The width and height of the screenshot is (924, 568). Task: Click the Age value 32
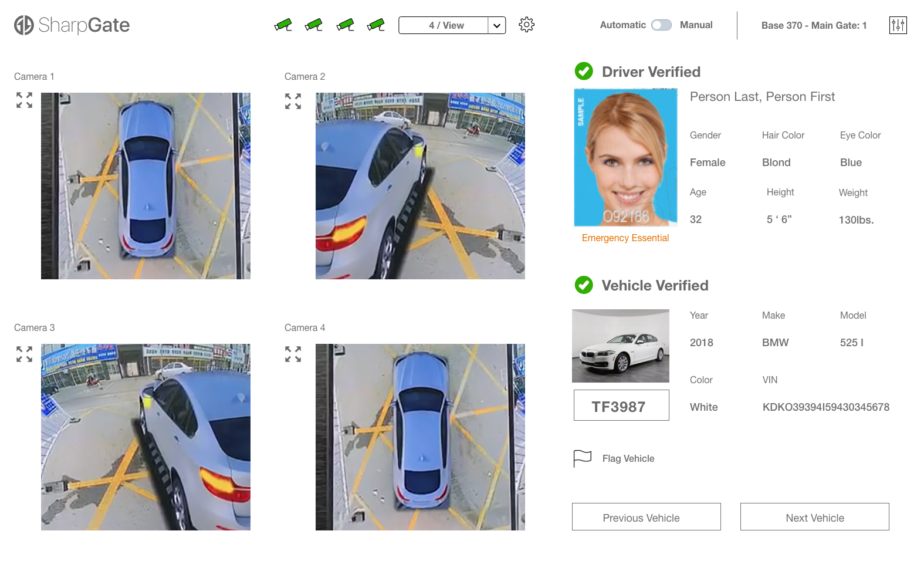click(696, 219)
